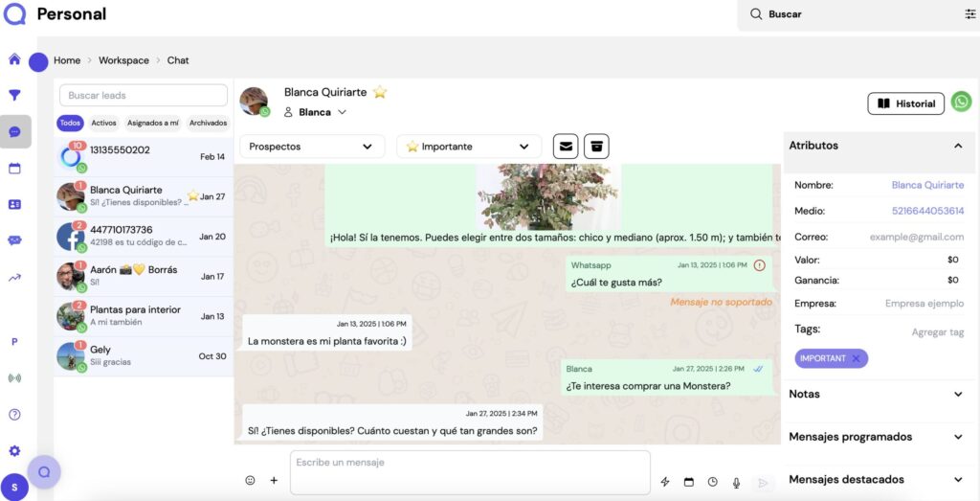
Task: Select the Asignados a mí tab
Action: click(x=152, y=123)
